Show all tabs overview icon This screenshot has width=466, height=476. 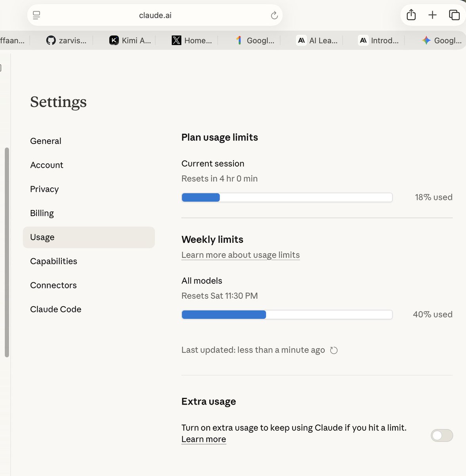click(454, 15)
